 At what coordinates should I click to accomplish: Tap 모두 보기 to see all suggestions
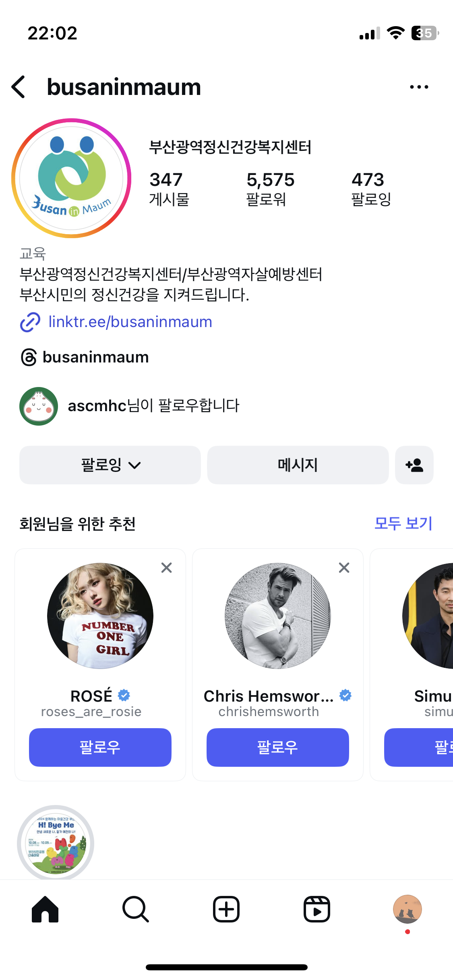pos(403,523)
